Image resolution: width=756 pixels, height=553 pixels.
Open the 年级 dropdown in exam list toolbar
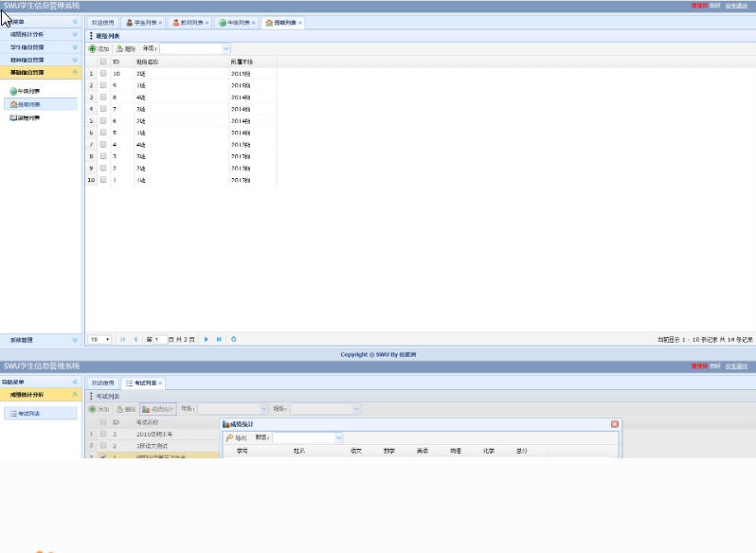263,409
